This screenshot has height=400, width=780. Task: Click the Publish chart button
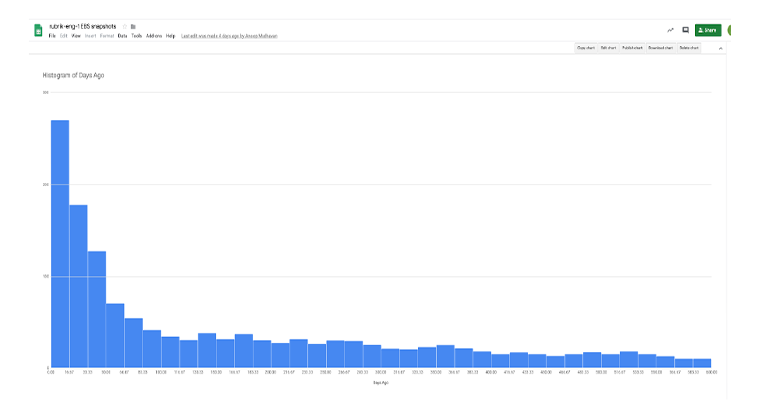[633, 48]
